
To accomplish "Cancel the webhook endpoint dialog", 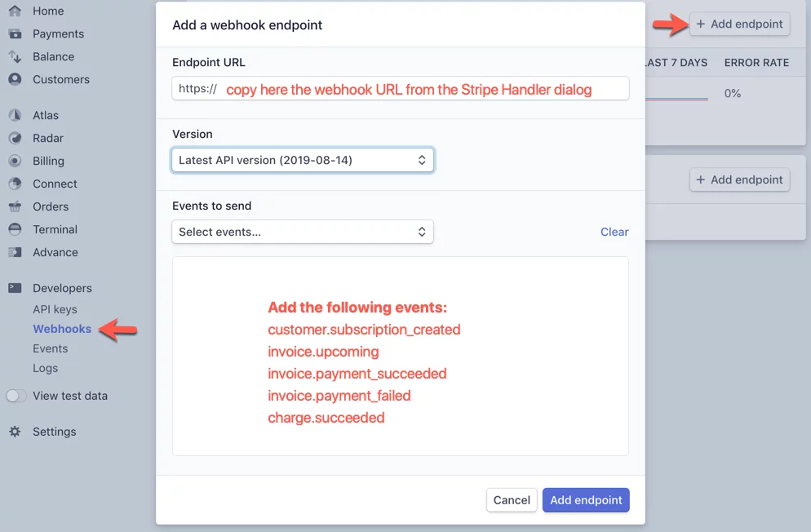I will click(512, 500).
